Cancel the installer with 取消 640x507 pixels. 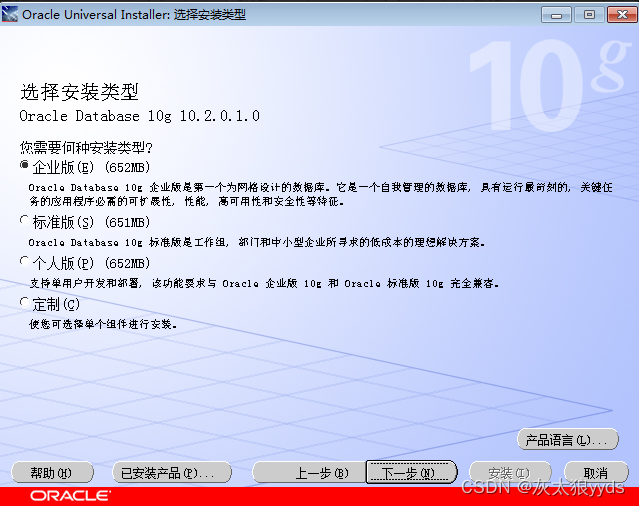coord(596,473)
